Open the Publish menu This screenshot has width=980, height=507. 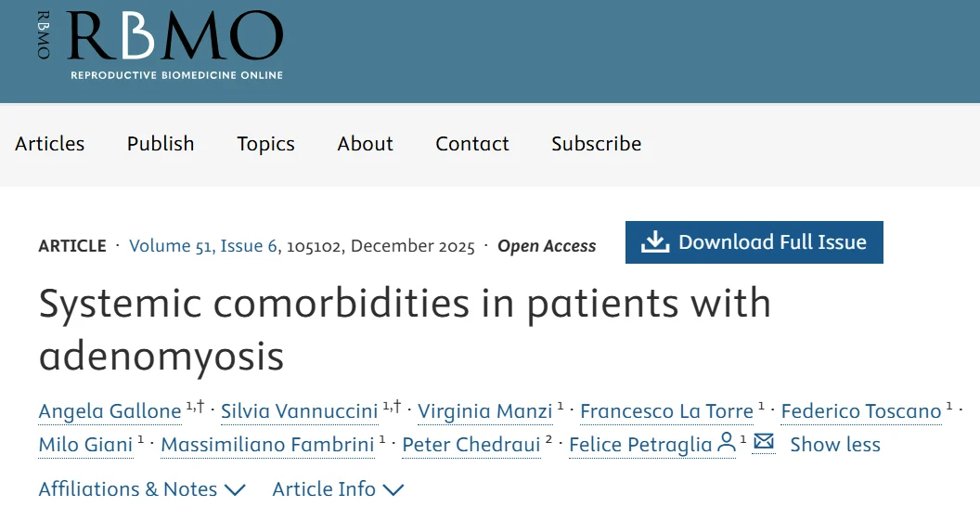pyautogui.click(x=161, y=144)
